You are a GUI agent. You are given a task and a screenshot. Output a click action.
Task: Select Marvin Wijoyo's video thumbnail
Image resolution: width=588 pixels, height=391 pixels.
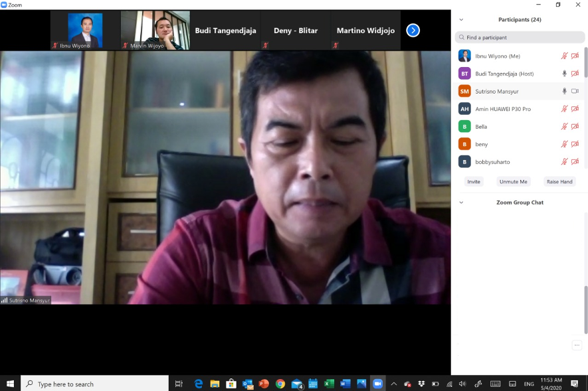pyautogui.click(x=155, y=31)
